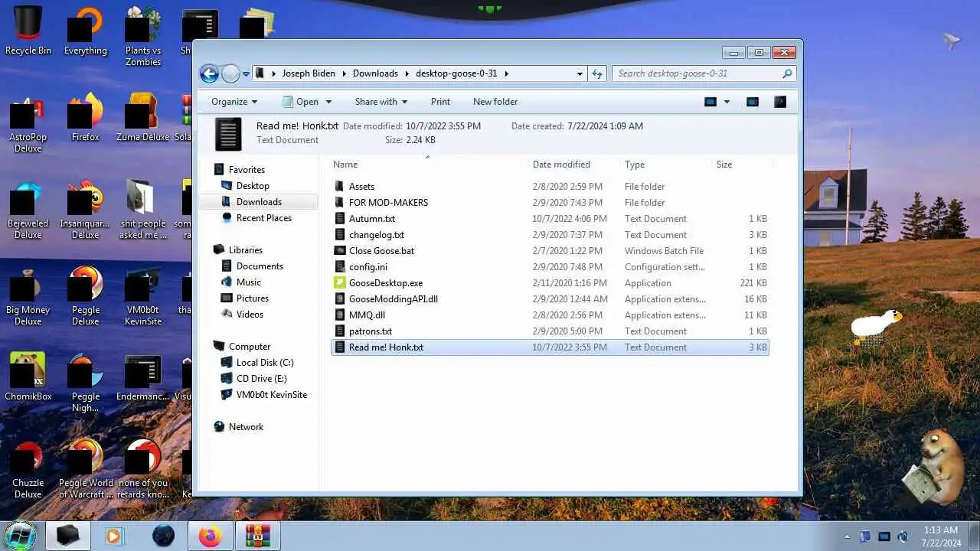Viewport: 980px width, 551px height.
Task: Launch Peggle Nights desktop icon
Action: pos(86,382)
